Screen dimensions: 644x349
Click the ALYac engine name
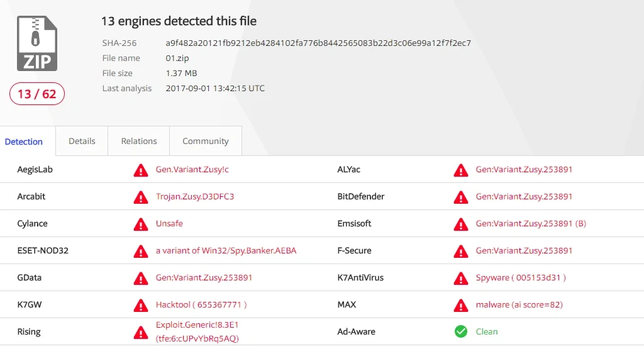[x=348, y=170]
